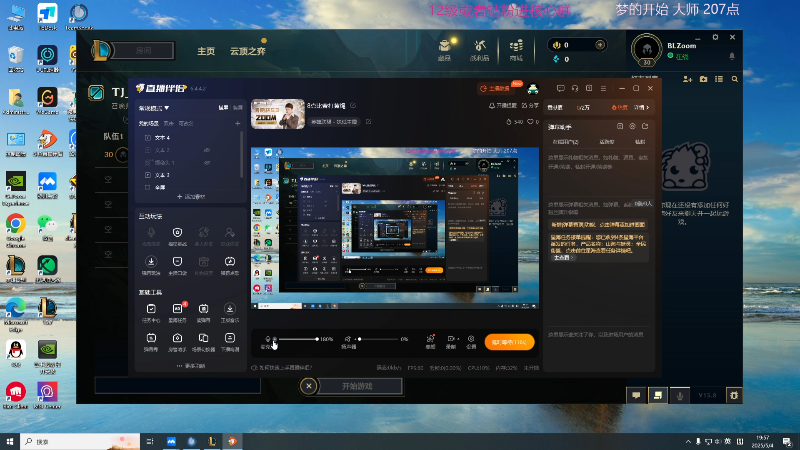This screenshot has width=800, height=450.
Task: Open 正版音乐 music tool
Action: pos(230,313)
